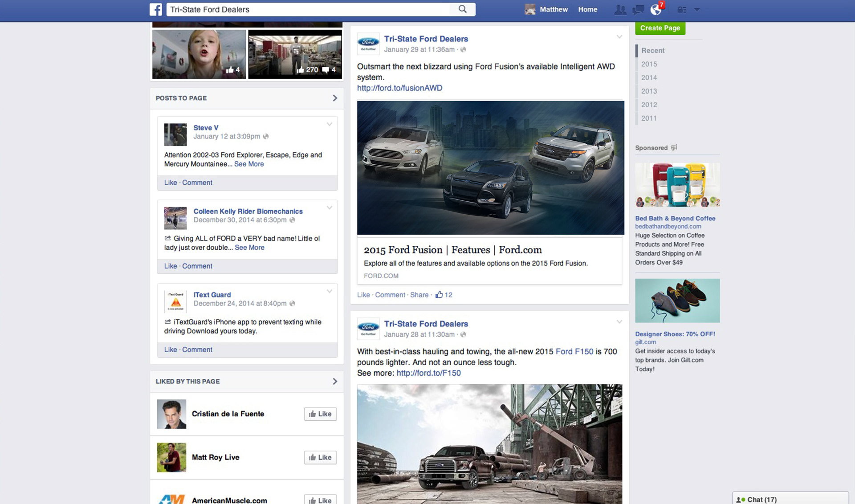Like Cristian de la Fuente's page
855x504 pixels.
(320, 414)
